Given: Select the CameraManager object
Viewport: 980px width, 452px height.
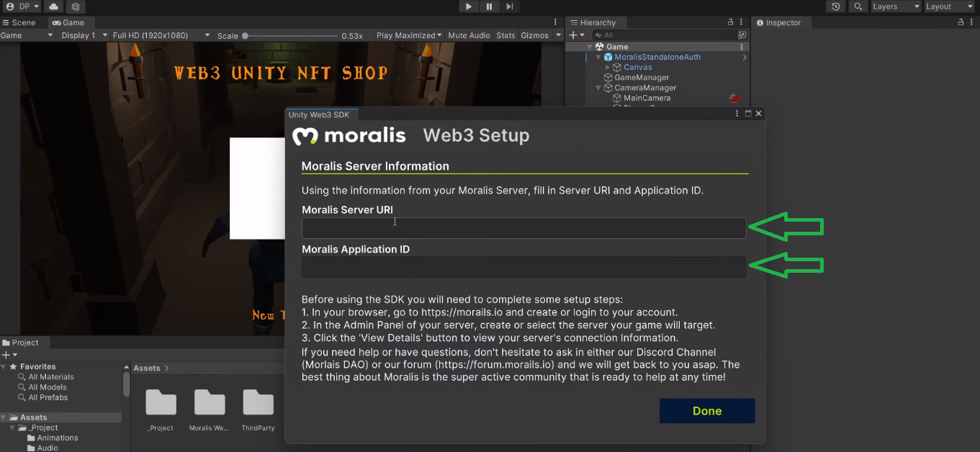Looking at the screenshot, I should (645, 88).
